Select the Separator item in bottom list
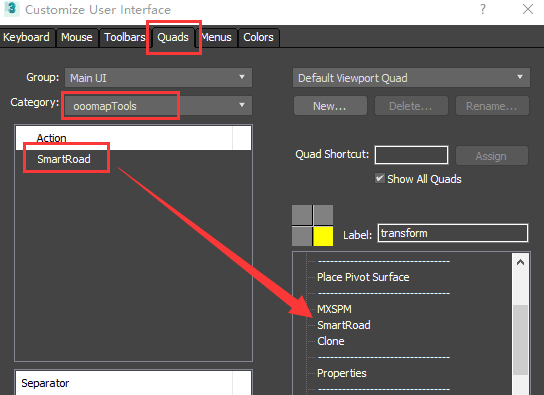Screen dimensions: 544x395 45,383
